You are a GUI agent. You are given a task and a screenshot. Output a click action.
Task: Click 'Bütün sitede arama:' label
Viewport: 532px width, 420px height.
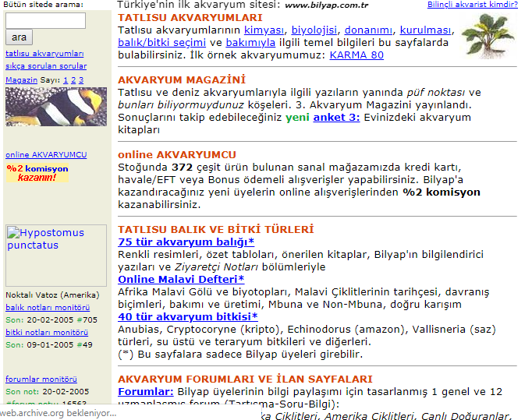(x=43, y=5)
